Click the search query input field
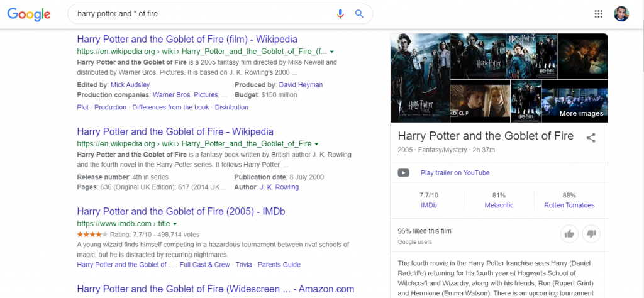This screenshot has width=644, height=298. point(203,14)
